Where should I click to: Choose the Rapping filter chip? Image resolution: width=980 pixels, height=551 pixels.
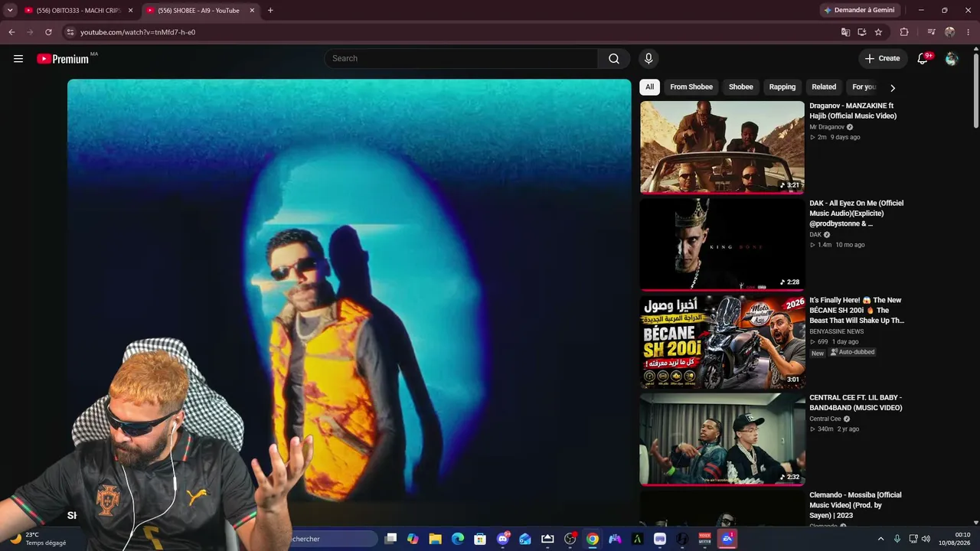782,87
